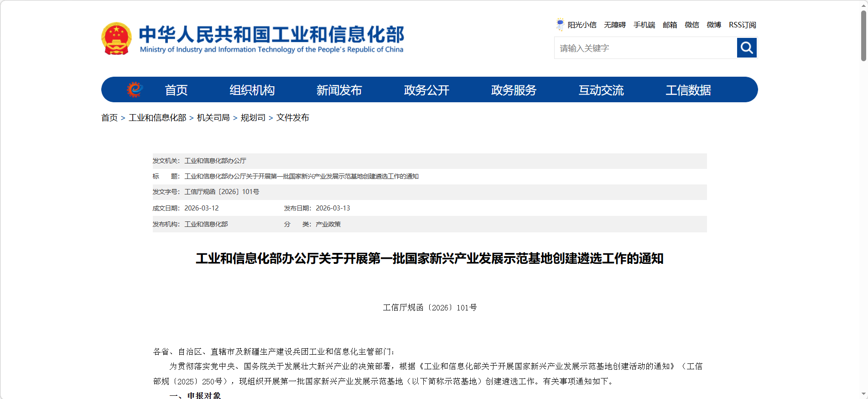This screenshot has height=399, width=868.
Task: Select 政务公开 in the navigation bar
Action: (426, 90)
